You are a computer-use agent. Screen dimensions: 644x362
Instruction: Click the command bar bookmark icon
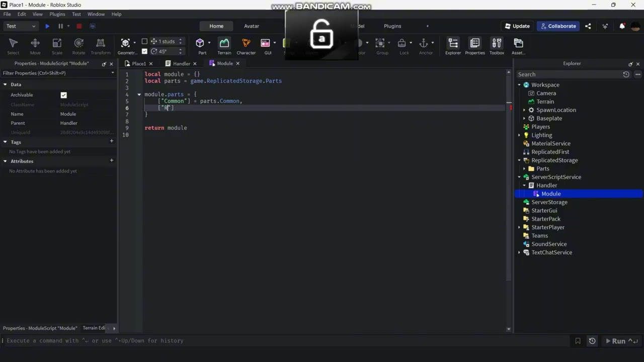coord(578,341)
